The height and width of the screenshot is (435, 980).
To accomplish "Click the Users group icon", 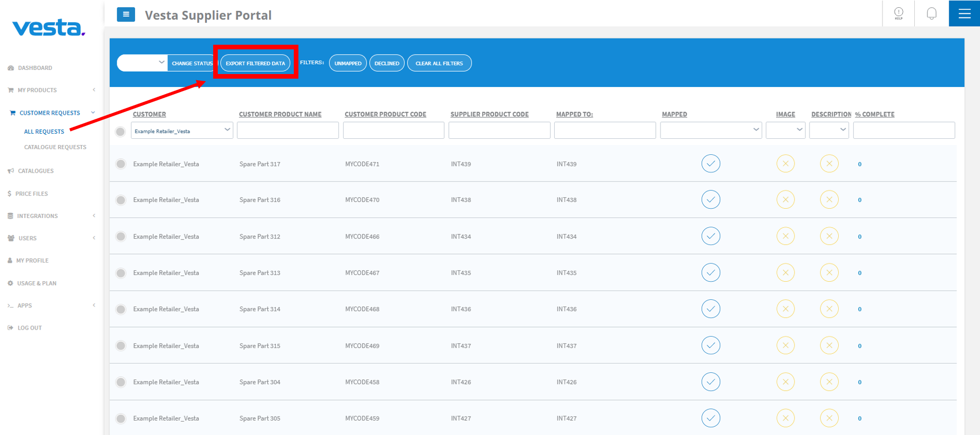I will point(11,238).
